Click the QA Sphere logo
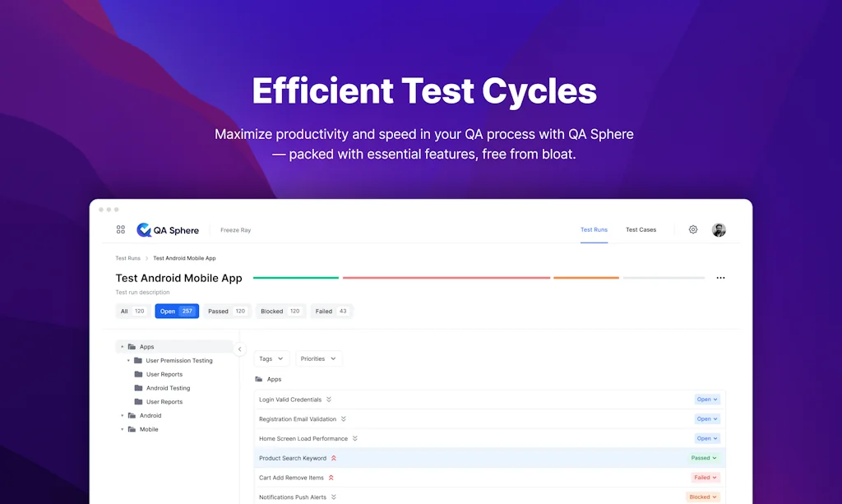 pos(168,230)
